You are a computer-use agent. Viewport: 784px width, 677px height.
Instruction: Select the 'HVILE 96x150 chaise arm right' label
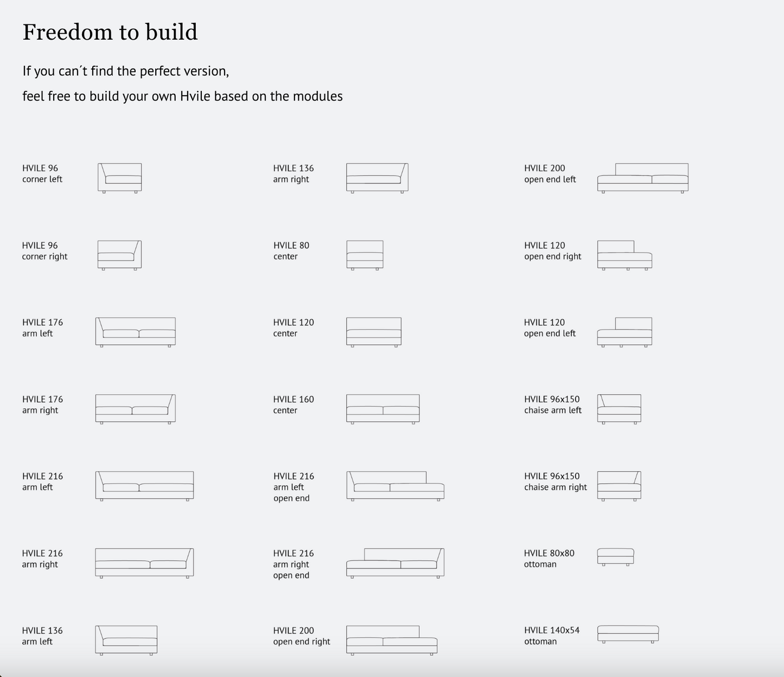[x=555, y=482]
